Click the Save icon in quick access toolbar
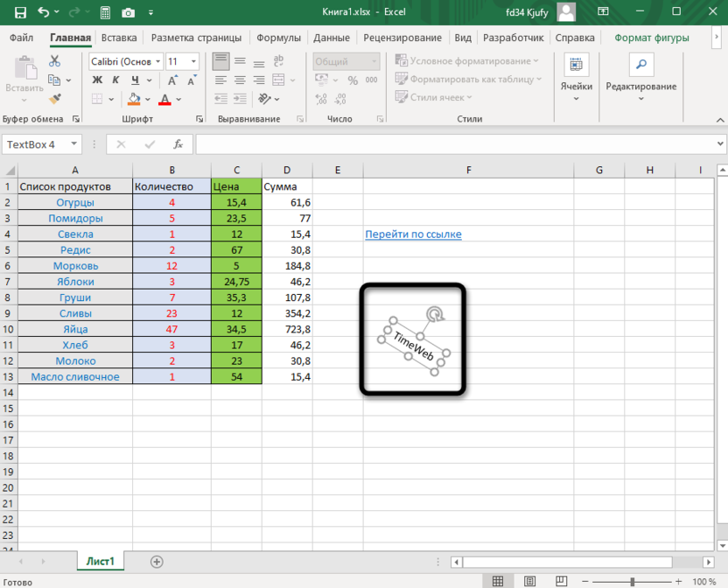Viewport: 728px width, 588px height. coord(18,13)
